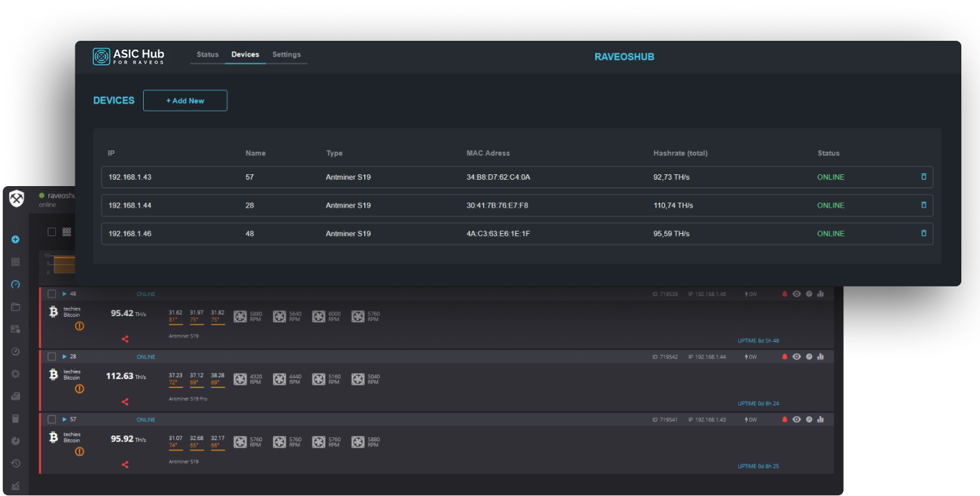Click the Bitcoin coin icon on worker 57
This screenshot has height=496, width=980.
(53, 437)
